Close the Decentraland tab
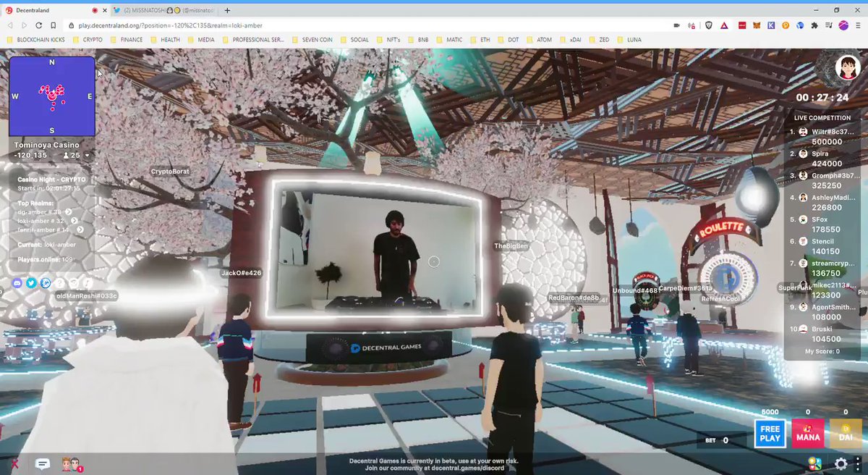The height and width of the screenshot is (475, 868). click(105, 10)
